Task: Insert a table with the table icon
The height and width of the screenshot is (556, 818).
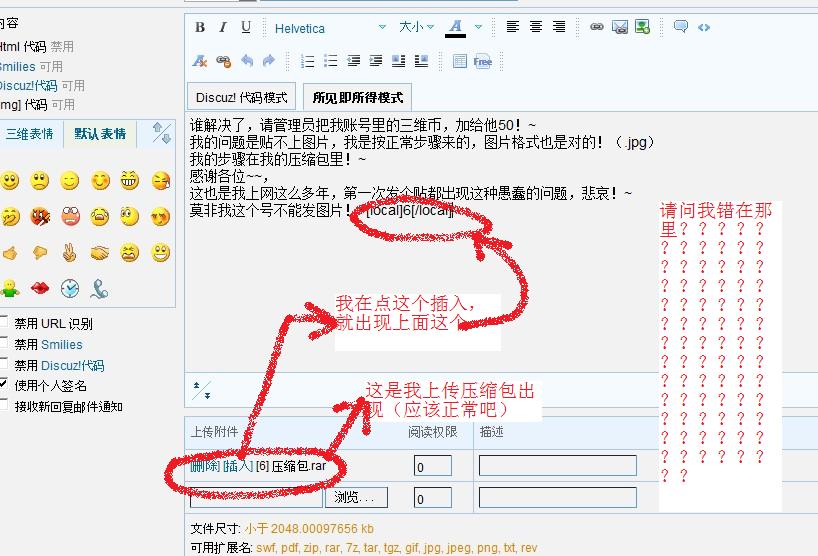Action: [x=460, y=61]
